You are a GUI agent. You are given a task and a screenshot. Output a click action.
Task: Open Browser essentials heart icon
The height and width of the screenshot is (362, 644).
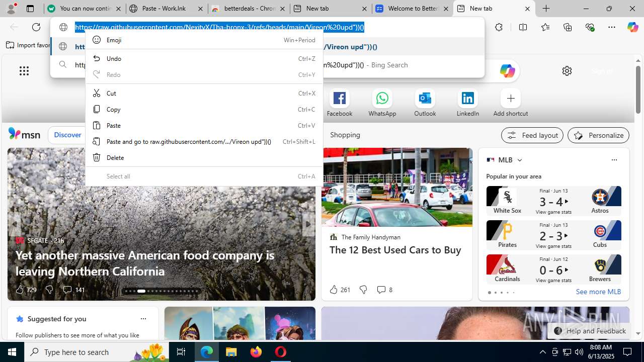[x=590, y=27]
